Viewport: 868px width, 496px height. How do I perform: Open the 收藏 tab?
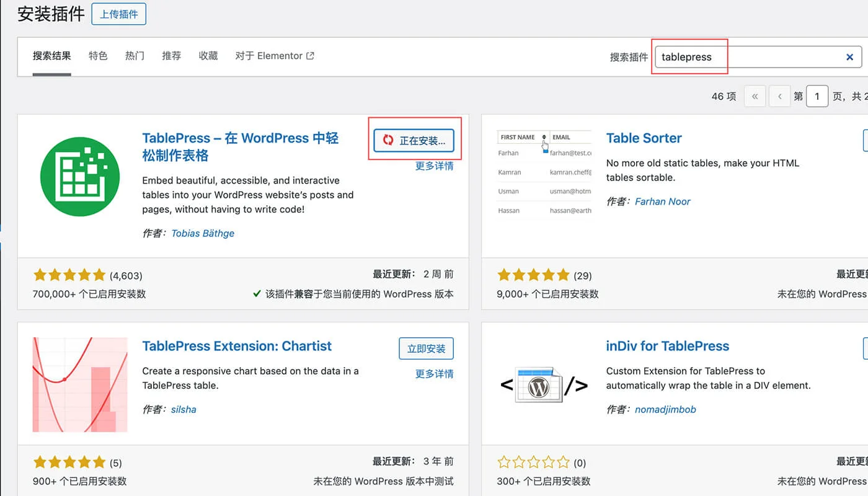pyautogui.click(x=208, y=56)
